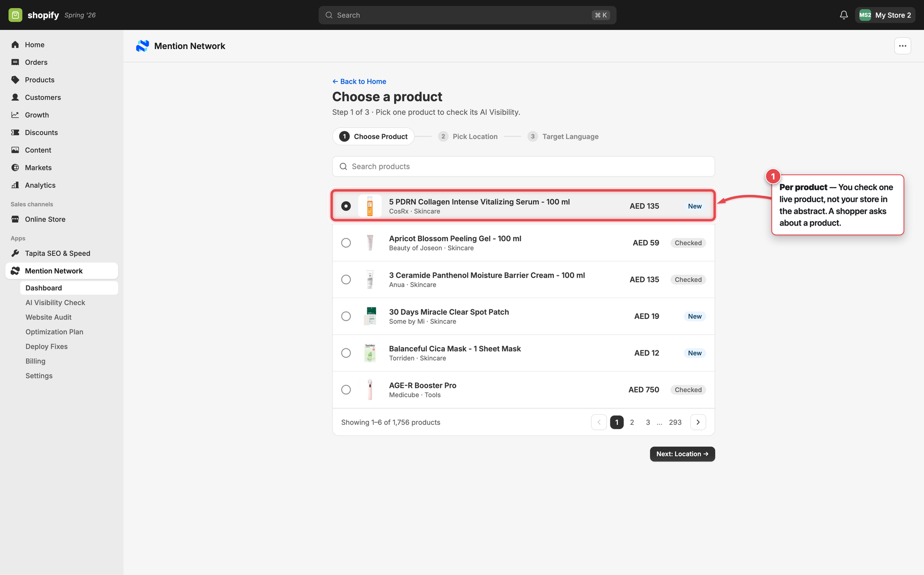Image resolution: width=924 pixels, height=575 pixels.
Task: Select AGE-R Booster Pro radio button
Action: 346,390
